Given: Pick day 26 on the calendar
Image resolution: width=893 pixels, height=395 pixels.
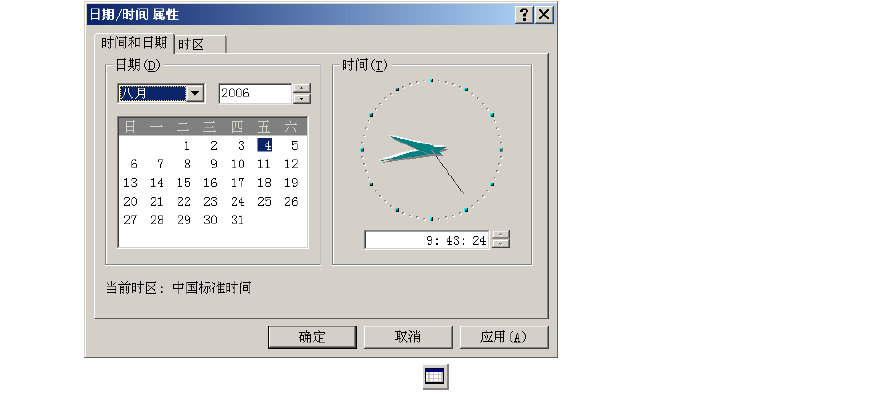Looking at the screenshot, I should click(x=291, y=201).
